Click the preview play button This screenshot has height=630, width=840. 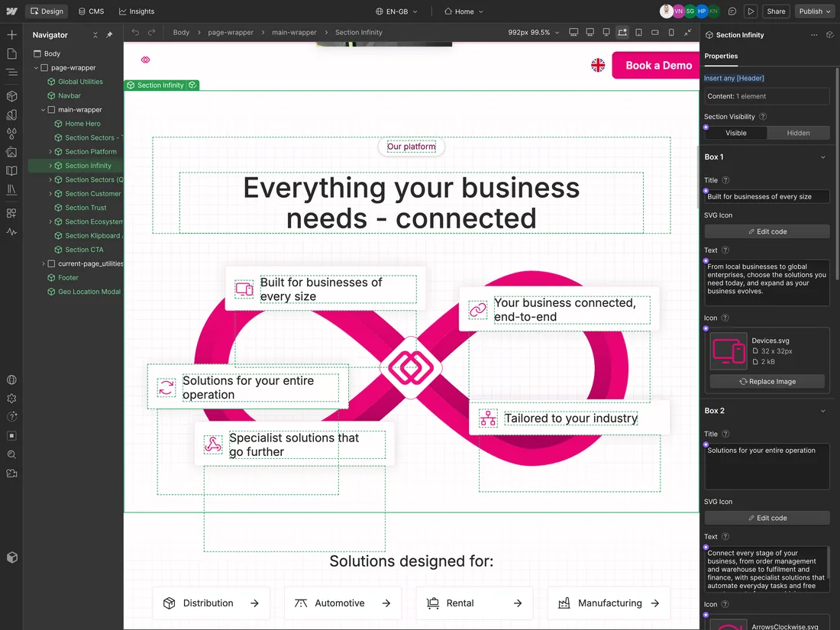[x=751, y=11]
